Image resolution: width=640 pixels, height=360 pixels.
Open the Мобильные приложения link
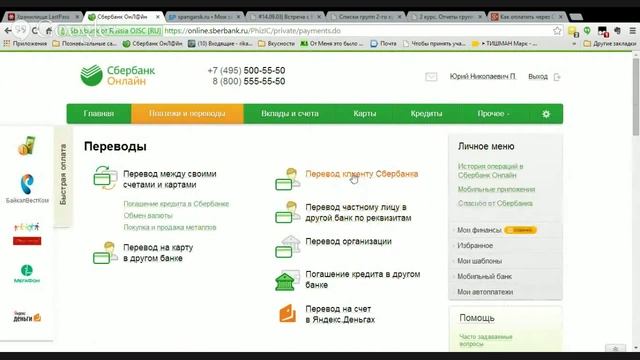point(496,189)
